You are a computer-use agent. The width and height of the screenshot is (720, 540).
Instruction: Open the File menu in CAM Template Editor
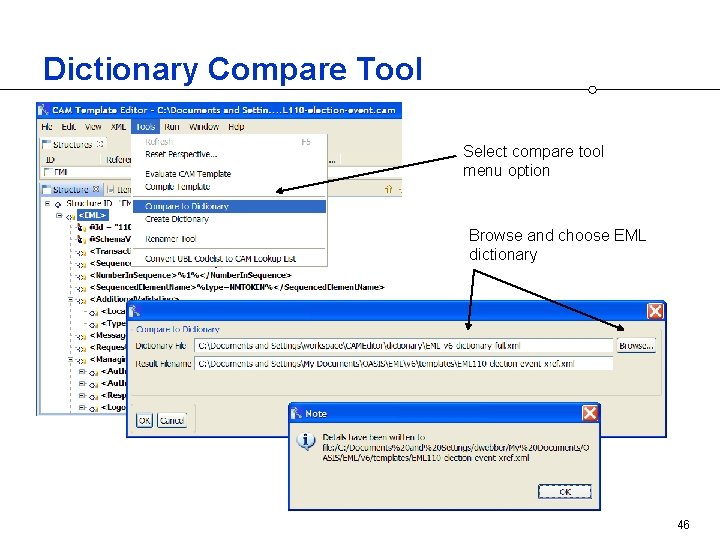(46, 127)
